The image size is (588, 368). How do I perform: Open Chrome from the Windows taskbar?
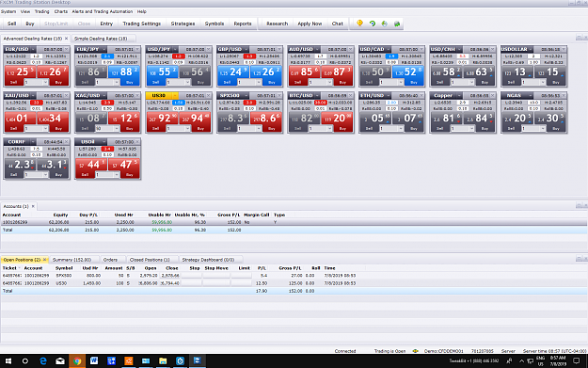click(x=77, y=360)
